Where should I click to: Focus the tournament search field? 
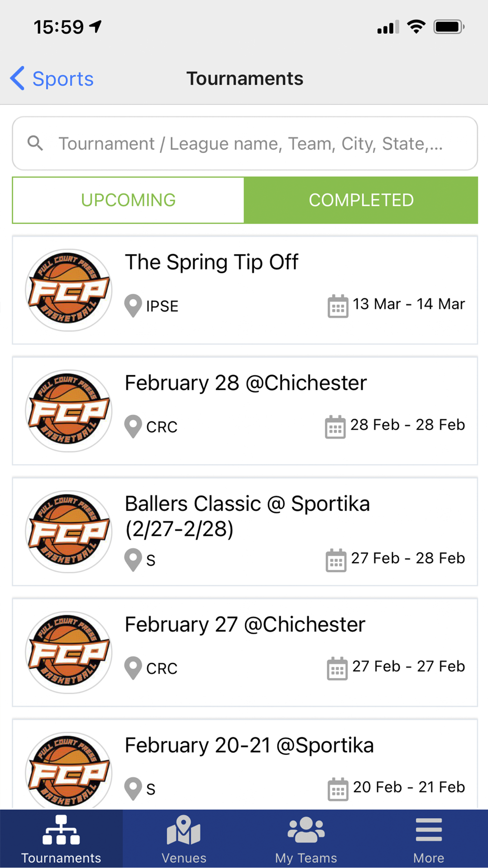click(245, 143)
